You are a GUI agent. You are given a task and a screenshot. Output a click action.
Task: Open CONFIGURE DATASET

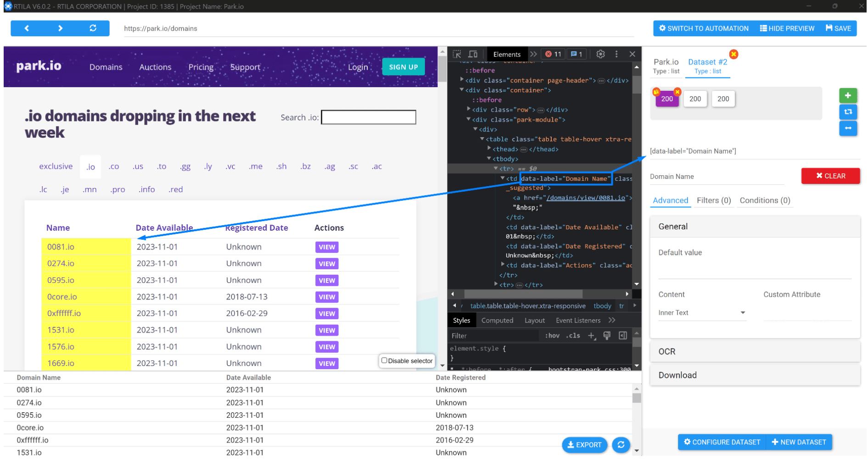point(722,442)
